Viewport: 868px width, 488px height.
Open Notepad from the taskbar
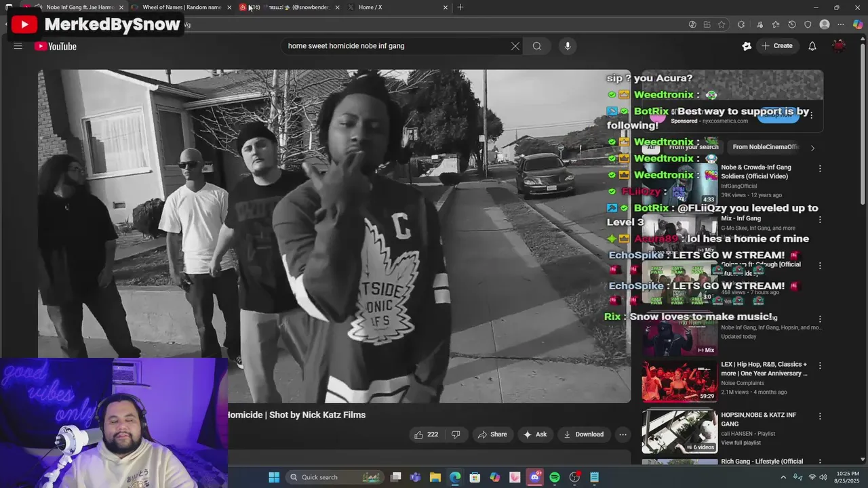point(595,477)
